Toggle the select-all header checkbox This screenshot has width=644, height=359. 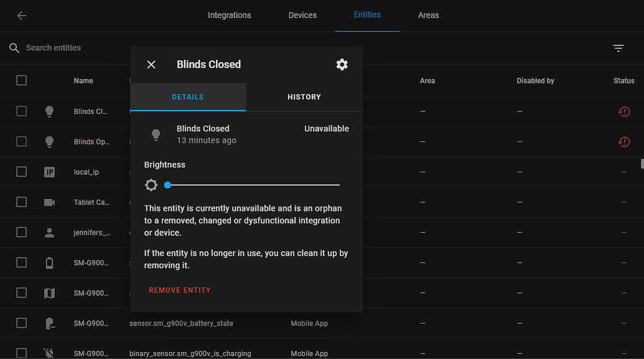pyautogui.click(x=21, y=80)
